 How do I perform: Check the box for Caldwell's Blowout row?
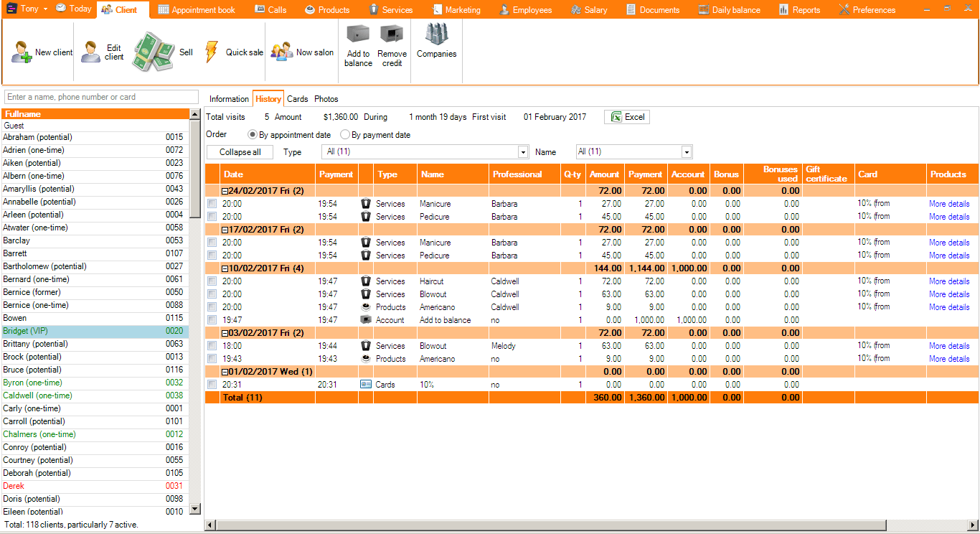[x=212, y=294]
